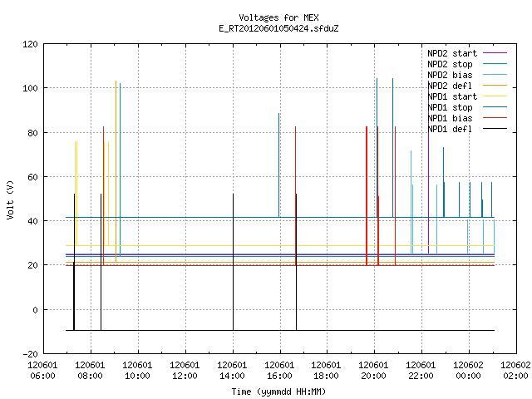Viewport: 532px width, 399px height.
Task: Select the 'NPD1 stop' legend label
Action: coord(450,107)
